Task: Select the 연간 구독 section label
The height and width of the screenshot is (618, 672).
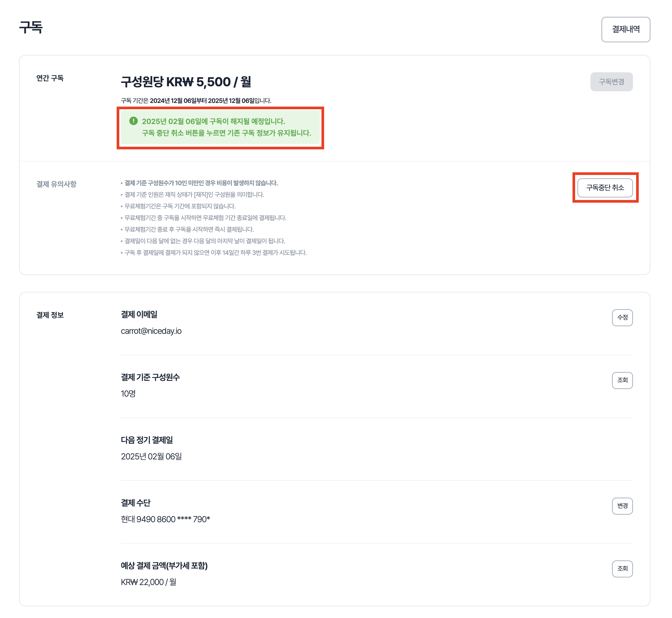Action: [x=50, y=78]
